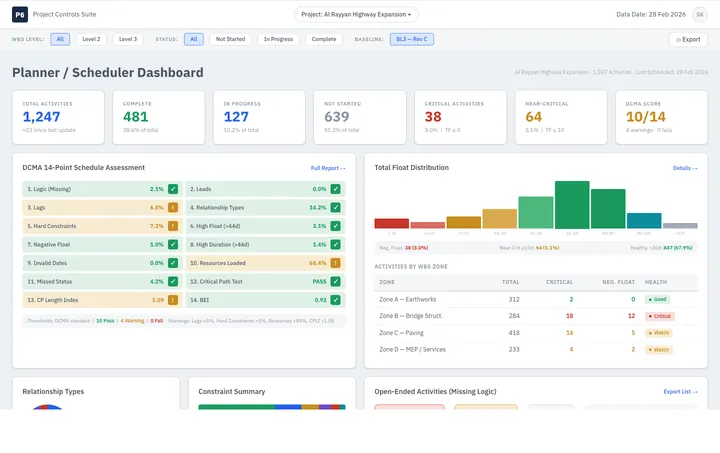Click the Watch badge for Zone C
Screen dimensions: 720x453
[x=658, y=333]
